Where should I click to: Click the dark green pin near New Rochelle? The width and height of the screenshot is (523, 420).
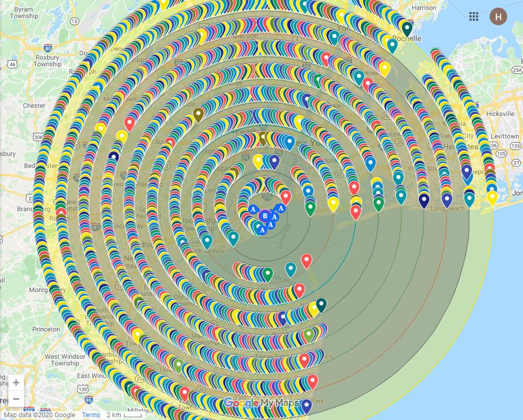point(407,26)
